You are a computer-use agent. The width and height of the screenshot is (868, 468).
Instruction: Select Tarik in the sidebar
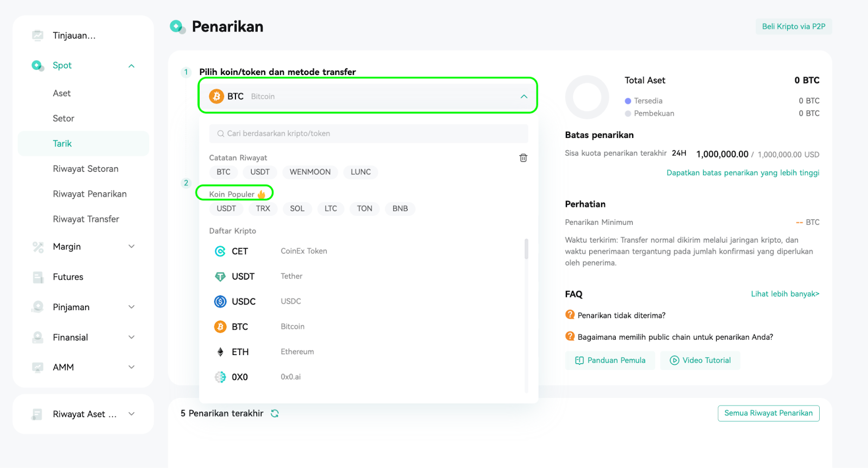pos(84,144)
